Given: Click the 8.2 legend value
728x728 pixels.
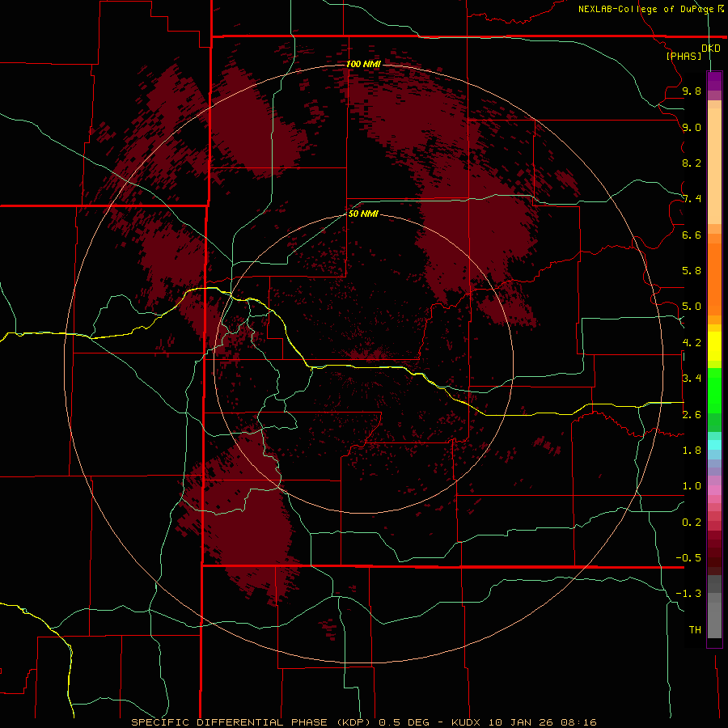Looking at the screenshot, I should point(692,163).
